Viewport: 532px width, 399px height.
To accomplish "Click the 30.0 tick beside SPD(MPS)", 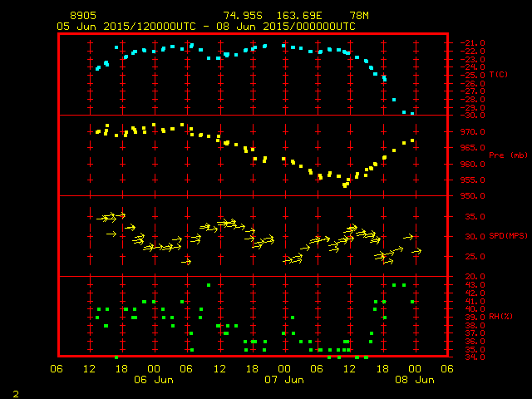I will pos(475,236).
